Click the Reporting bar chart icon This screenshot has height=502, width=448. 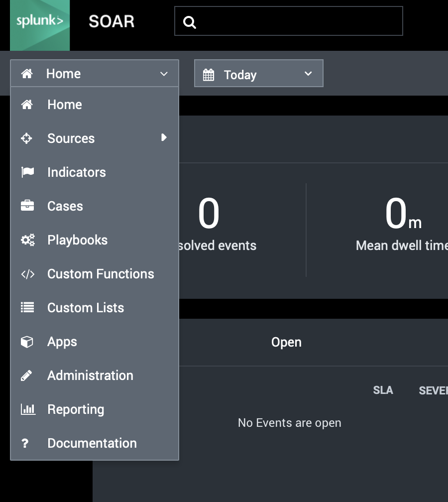coord(27,409)
